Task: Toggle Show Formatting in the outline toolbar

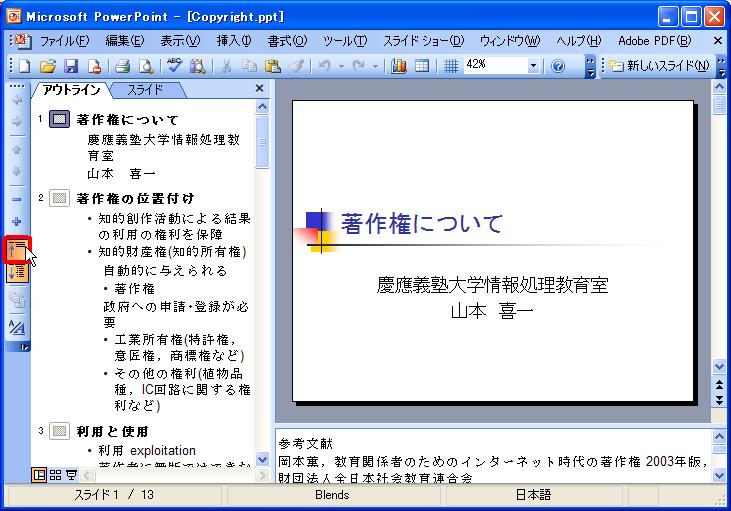Action: coord(17,328)
